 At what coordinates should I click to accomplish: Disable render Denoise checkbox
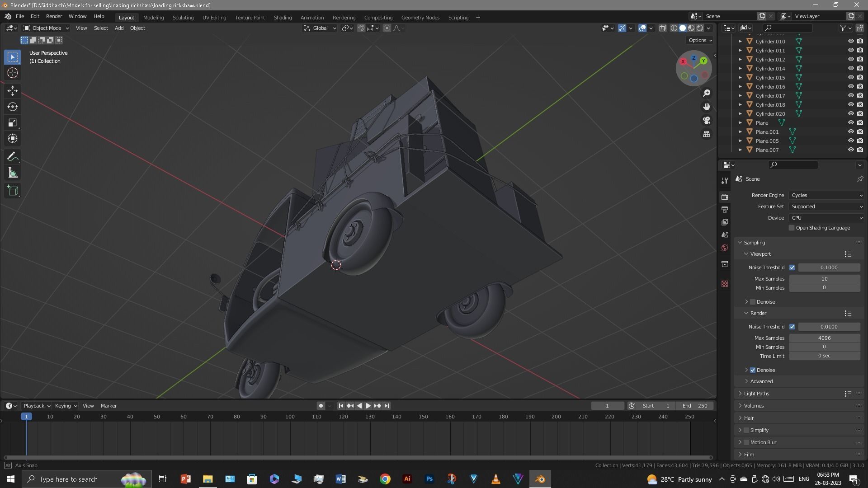pyautogui.click(x=753, y=370)
